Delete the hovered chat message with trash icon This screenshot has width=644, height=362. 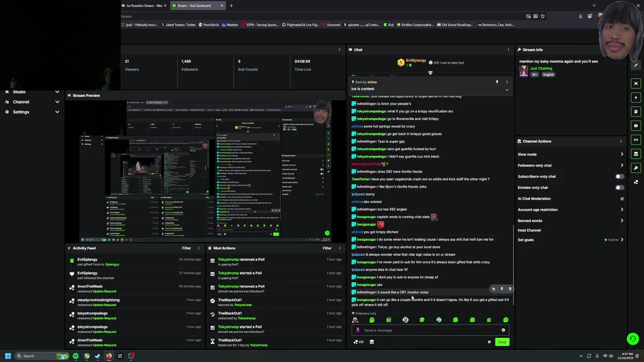point(510,289)
